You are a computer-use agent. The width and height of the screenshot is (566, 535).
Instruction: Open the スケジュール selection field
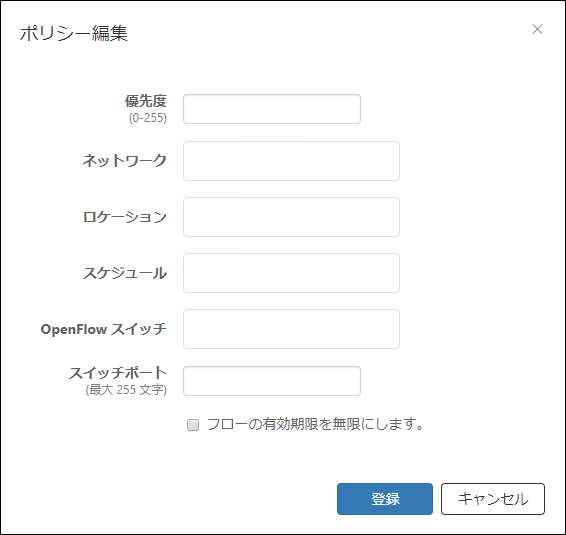[x=291, y=273]
